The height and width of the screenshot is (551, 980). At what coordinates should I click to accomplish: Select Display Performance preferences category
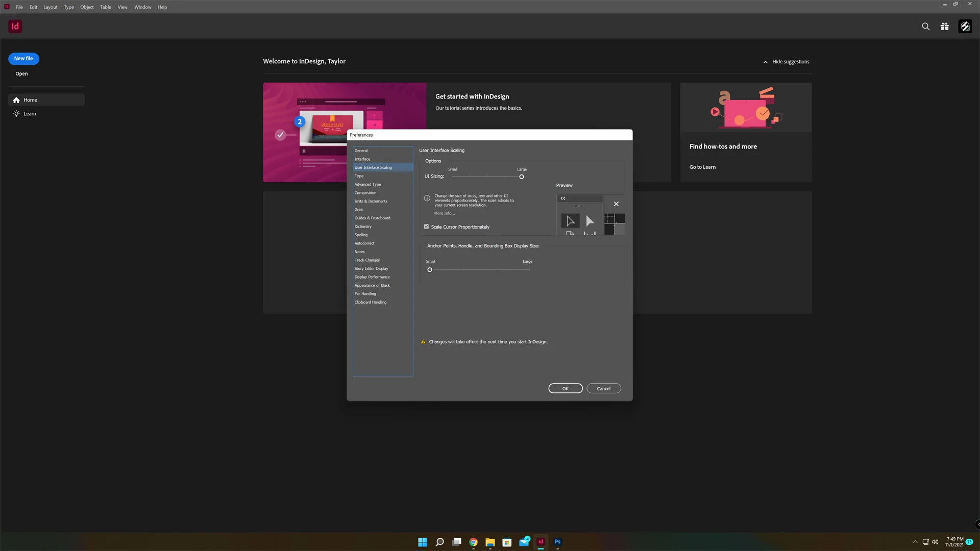coord(372,277)
